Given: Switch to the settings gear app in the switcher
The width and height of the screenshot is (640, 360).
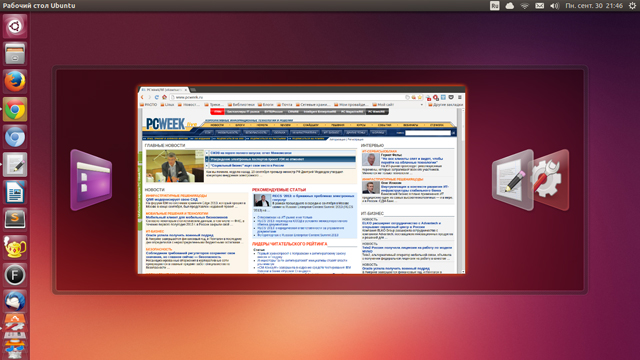Looking at the screenshot, I should point(549,180).
